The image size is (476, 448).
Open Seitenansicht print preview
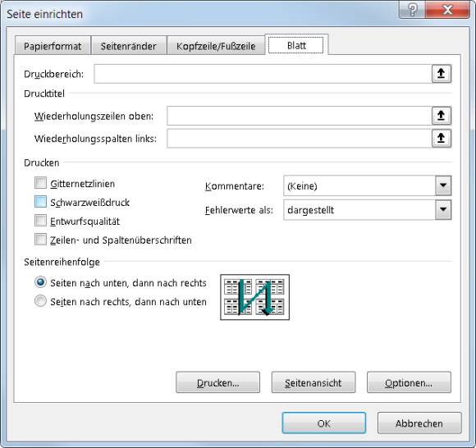click(314, 382)
